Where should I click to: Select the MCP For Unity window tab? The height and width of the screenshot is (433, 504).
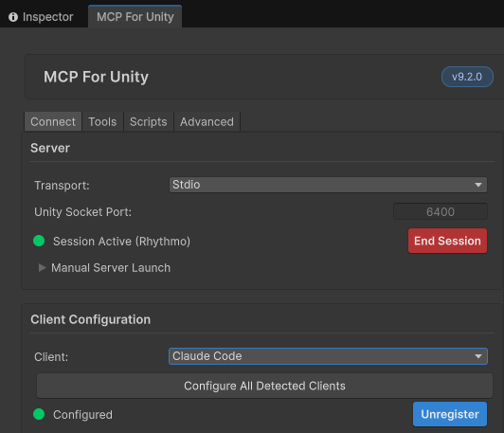[135, 17]
